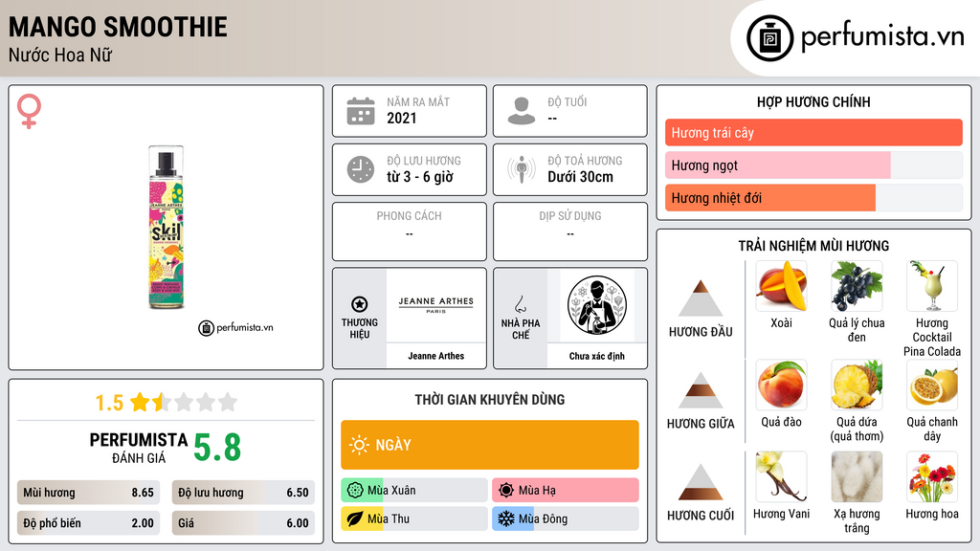Click the nose icon above Nhà pha chế

click(520, 304)
